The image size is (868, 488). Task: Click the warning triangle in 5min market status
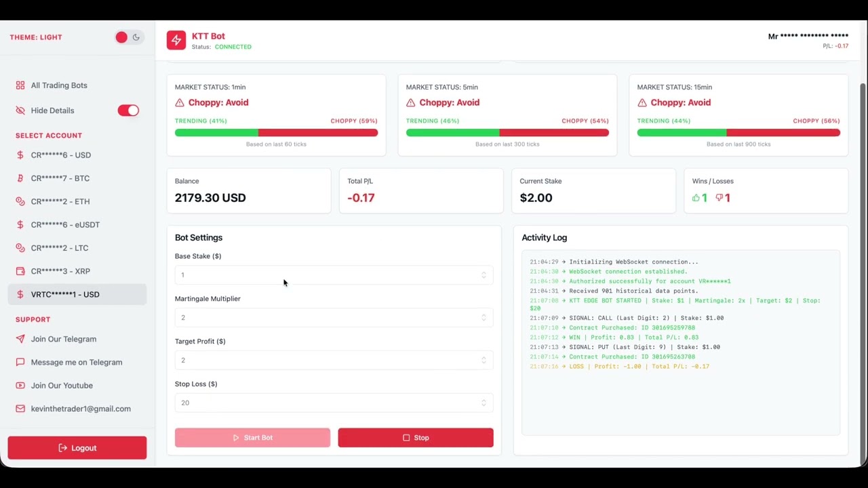(411, 102)
